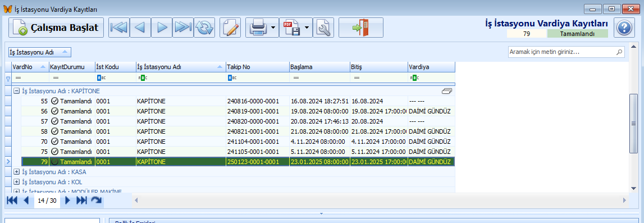The image size is (644, 223).
Task: Click the printer icon
Action: click(259, 28)
